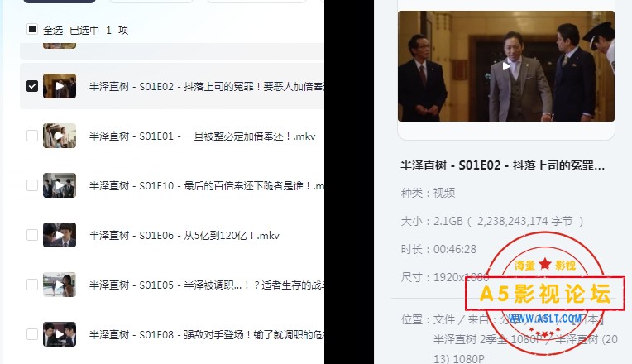Screen dimensions: 632x364
Task: Open the 文件 link in 位置 path
Action: [x=443, y=319]
